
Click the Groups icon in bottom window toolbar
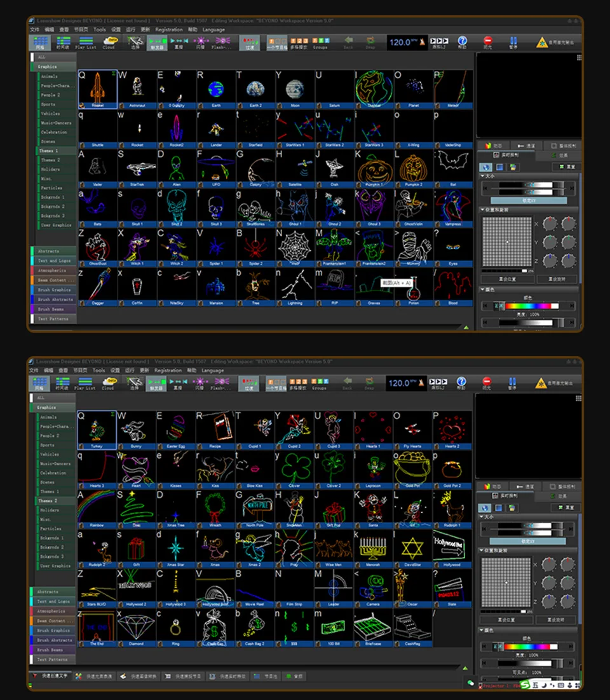(320, 383)
